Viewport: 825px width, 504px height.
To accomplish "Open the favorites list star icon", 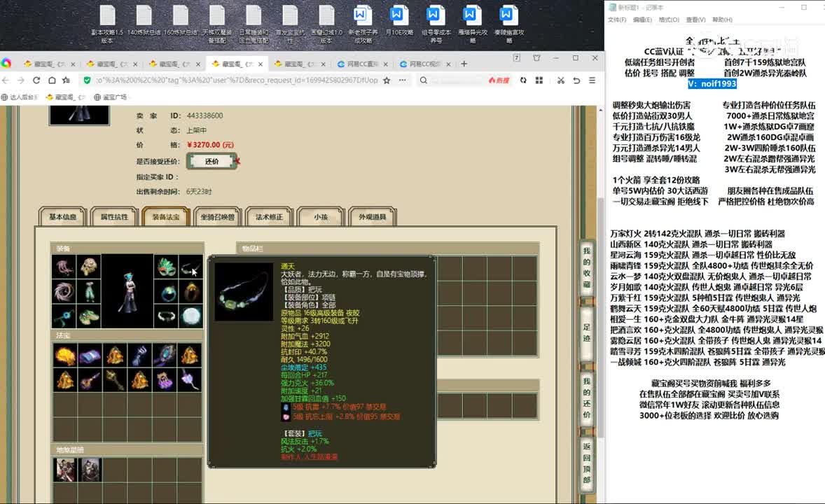I will [67, 80].
